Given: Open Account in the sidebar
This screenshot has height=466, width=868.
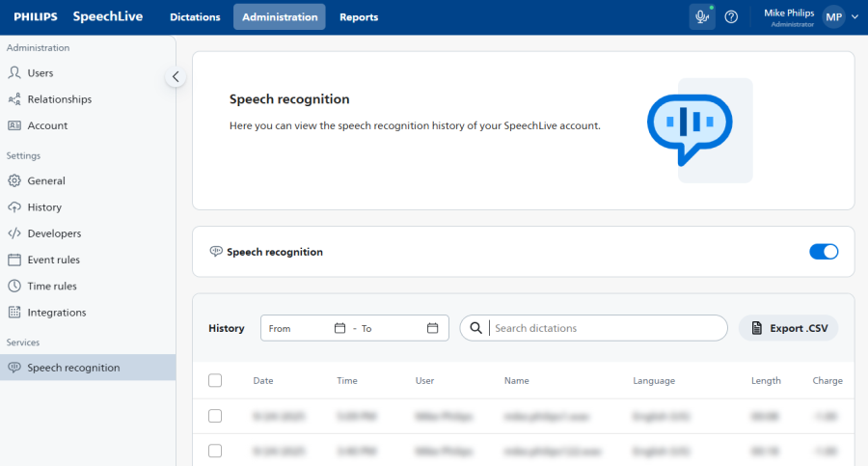Looking at the screenshot, I should 88,125.
